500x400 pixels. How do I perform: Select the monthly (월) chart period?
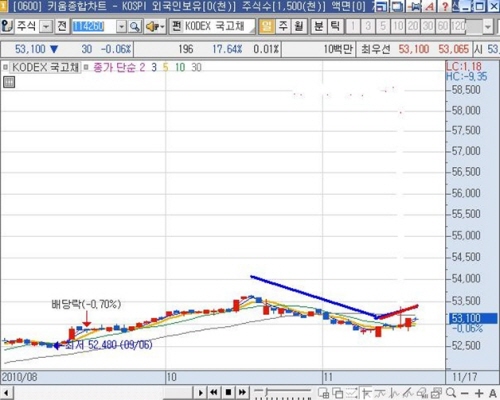coord(299,26)
